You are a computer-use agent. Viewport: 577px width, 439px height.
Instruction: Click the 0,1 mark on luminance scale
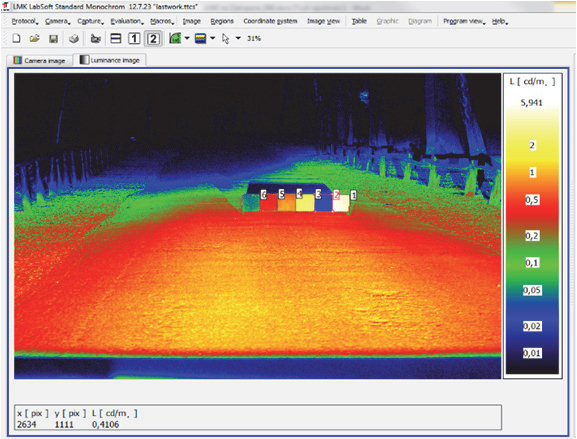click(532, 263)
